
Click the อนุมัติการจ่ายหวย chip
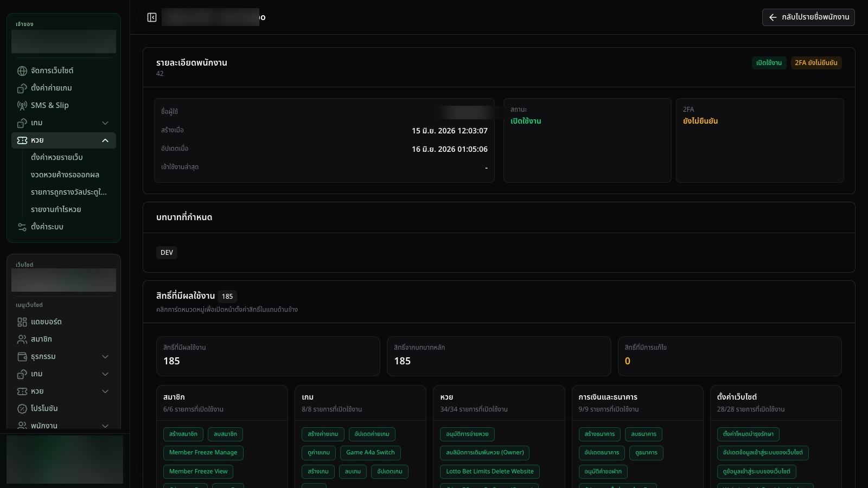(467, 434)
